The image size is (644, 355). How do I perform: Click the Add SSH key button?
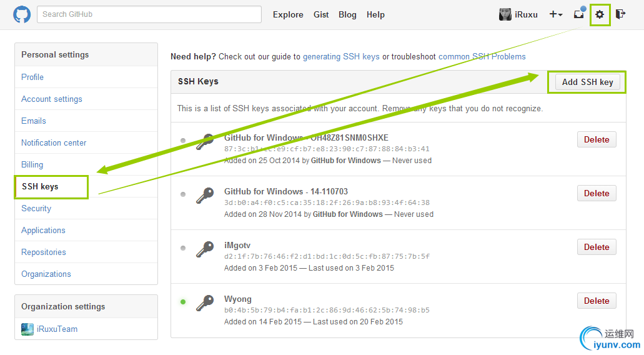[x=587, y=82]
